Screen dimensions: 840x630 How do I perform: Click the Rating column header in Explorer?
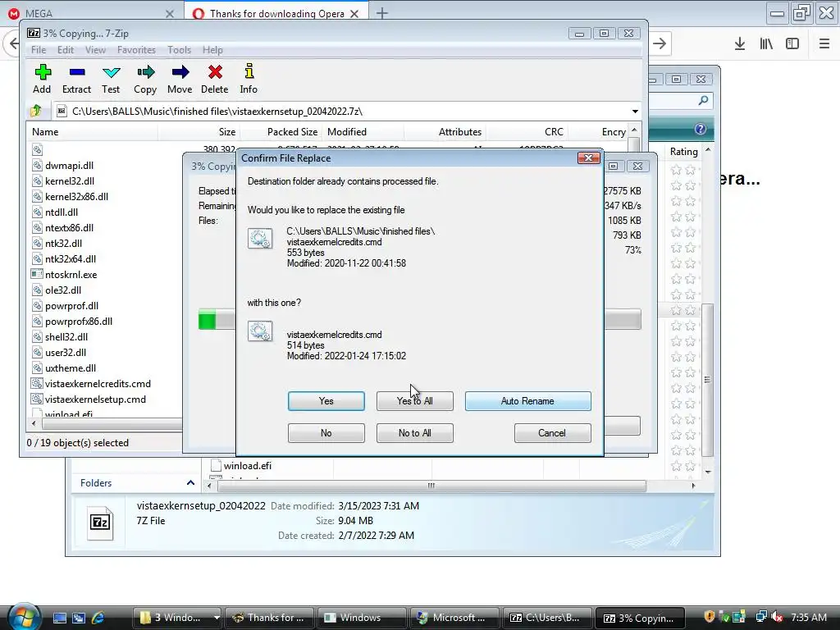pyautogui.click(x=683, y=152)
